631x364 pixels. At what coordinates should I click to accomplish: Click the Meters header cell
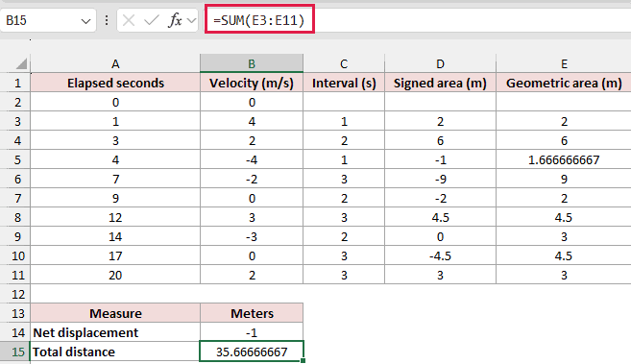pos(252,313)
